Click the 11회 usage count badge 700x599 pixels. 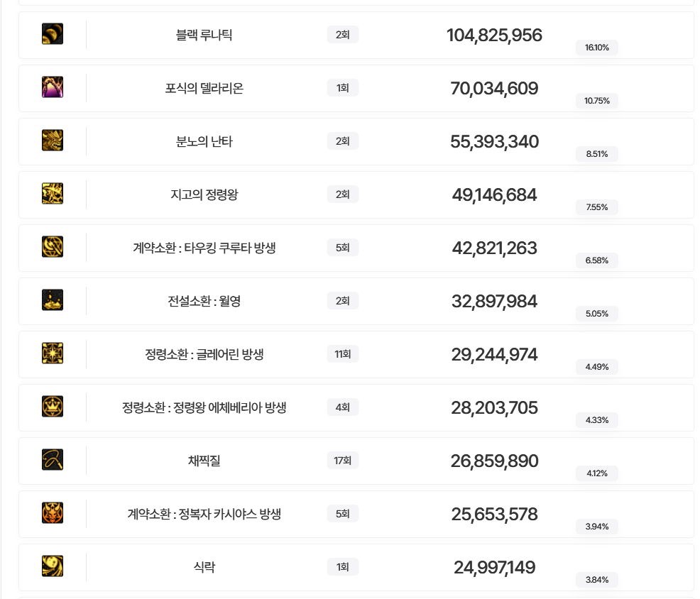342,354
